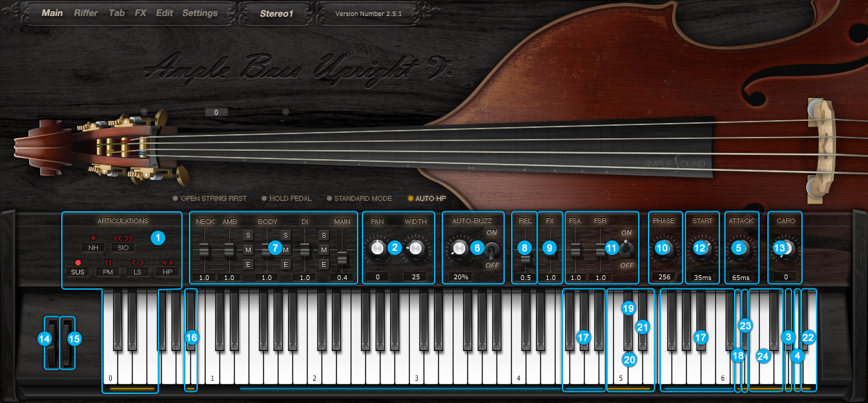The width and height of the screenshot is (868, 403).
Task: Open the Tab player tab
Action: [117, 13]
